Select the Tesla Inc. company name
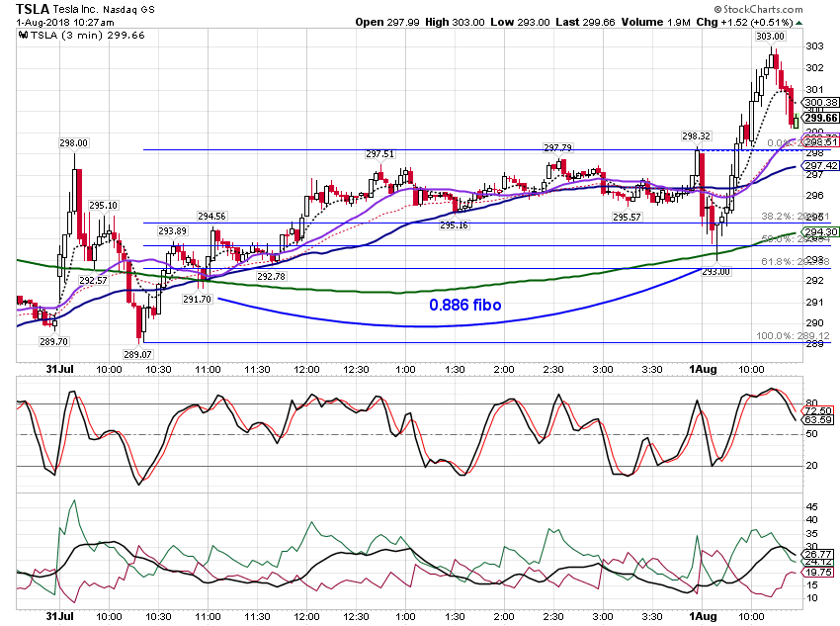 point(75,9)
